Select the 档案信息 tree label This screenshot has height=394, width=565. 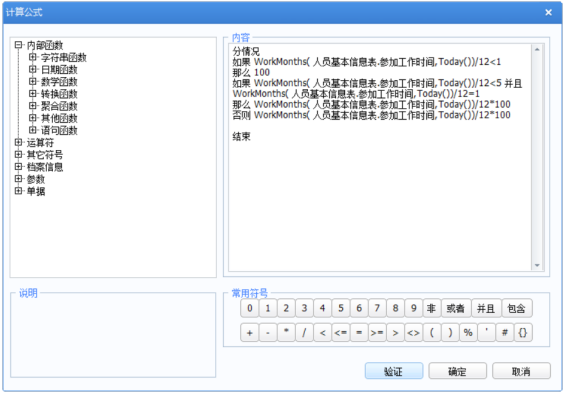click(x=45, y=167)
